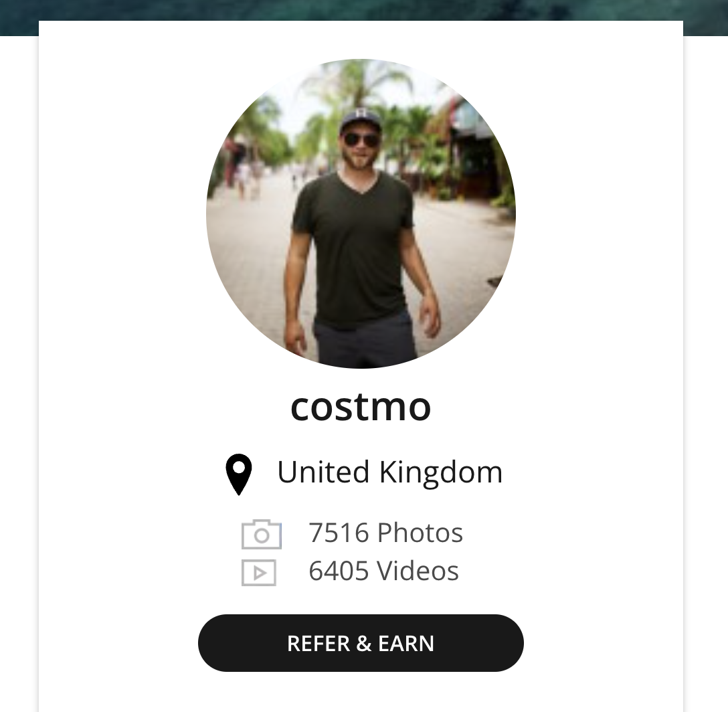Click the black t-shirt in profile photo

354,246
